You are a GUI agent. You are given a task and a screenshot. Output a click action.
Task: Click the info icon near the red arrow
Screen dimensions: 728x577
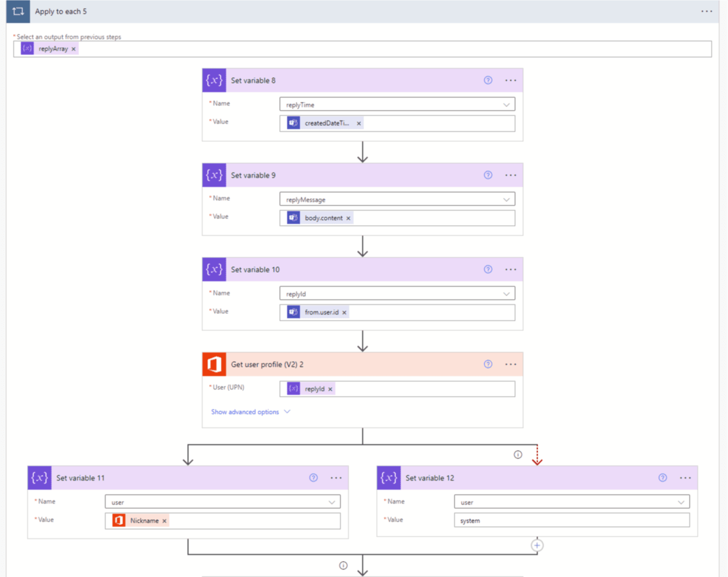(517, 455)
